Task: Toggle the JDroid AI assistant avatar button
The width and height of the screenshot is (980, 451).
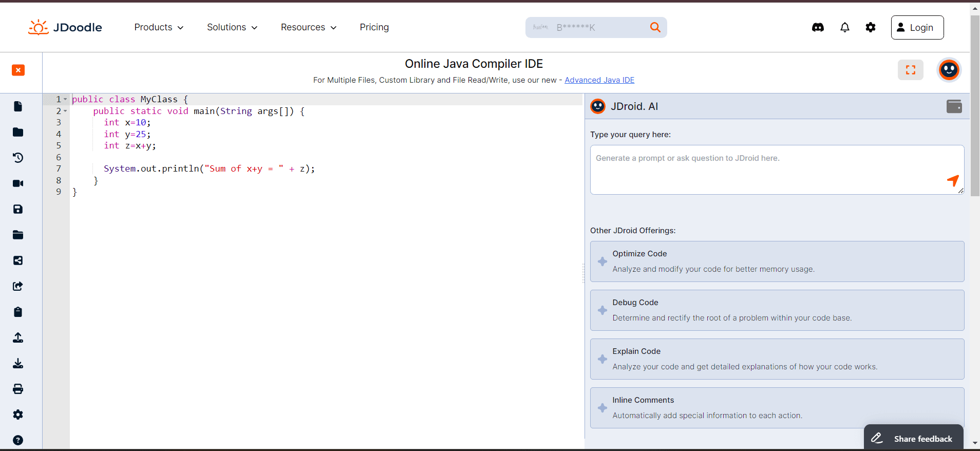Action: pos(949,70)
